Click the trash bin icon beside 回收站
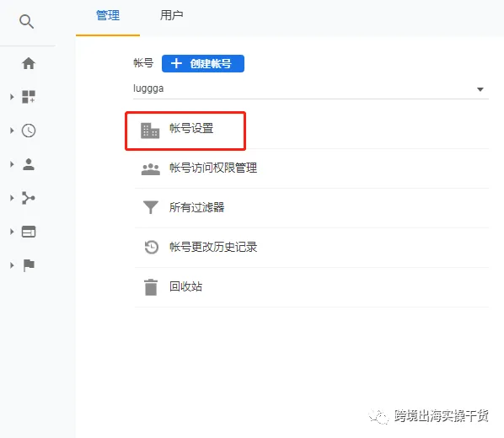The width and height of the screenshot is (504, 438). [x=151, y=287]
